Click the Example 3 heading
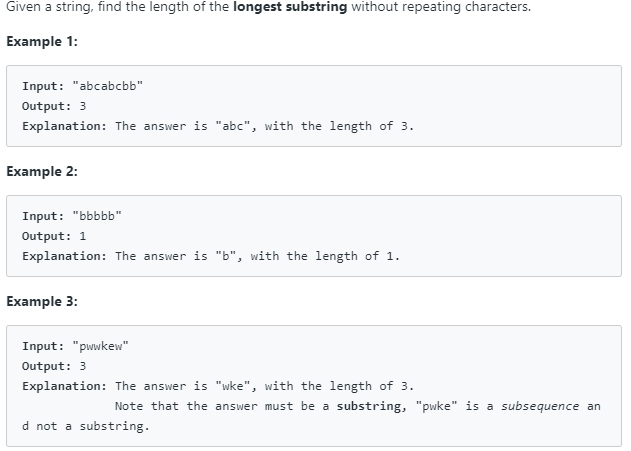 (42, 301)
